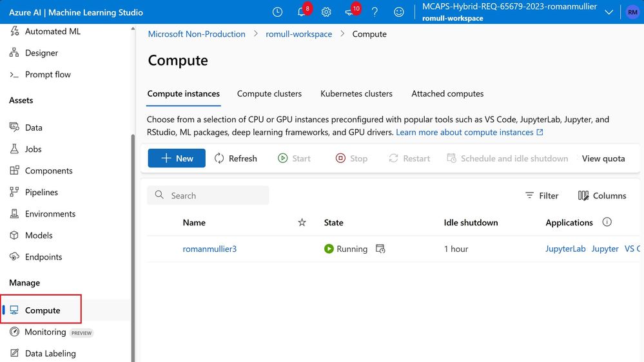Open the RM account avatar

632,12
